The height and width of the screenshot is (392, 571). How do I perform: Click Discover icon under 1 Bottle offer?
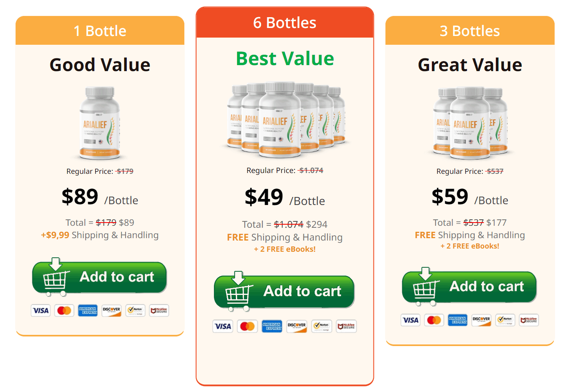click(112, 310)
